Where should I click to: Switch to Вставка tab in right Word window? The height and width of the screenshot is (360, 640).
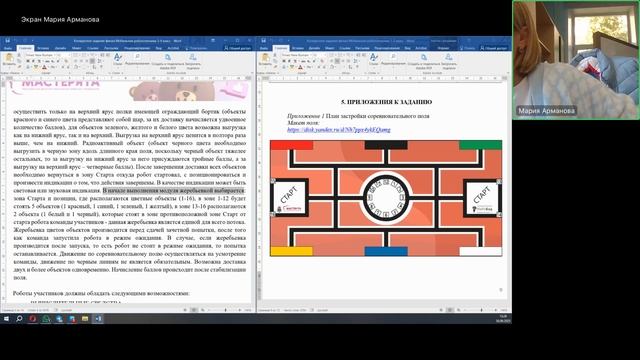[298, 48]
